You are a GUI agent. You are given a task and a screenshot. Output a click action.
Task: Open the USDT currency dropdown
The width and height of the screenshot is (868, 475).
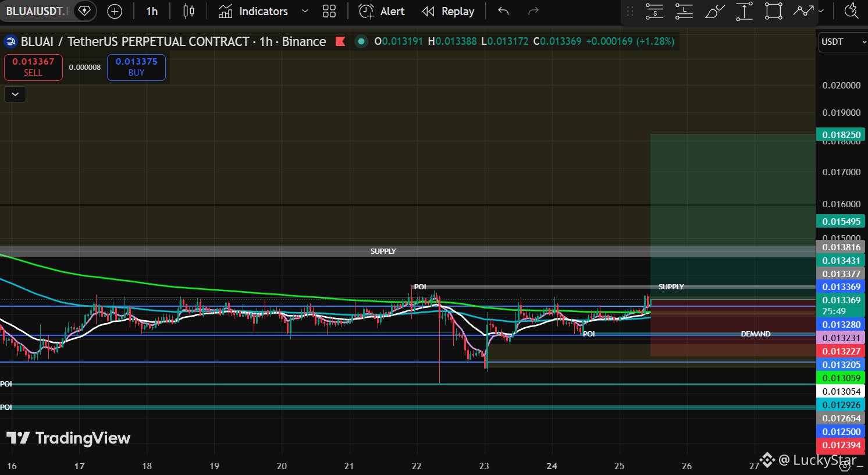click(843, 42)
